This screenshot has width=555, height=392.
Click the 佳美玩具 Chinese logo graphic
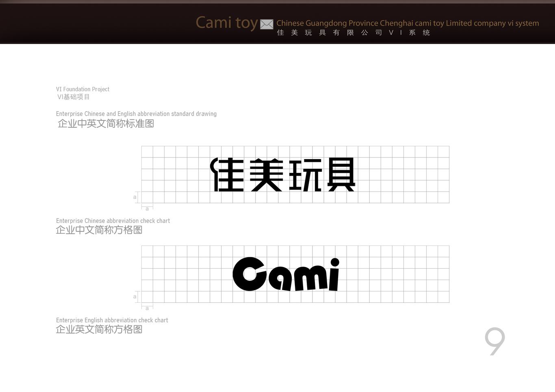(283, 174)
